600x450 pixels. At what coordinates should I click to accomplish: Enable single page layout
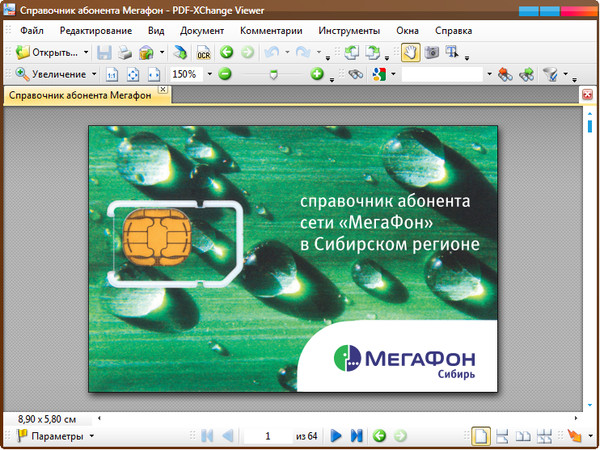tap(481, 436)
